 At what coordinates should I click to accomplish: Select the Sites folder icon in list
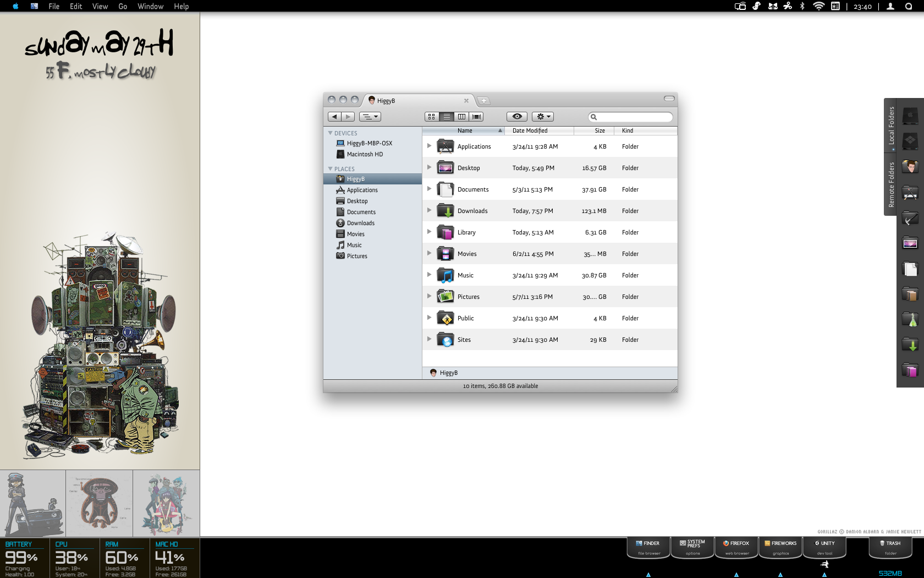[446, 340]
